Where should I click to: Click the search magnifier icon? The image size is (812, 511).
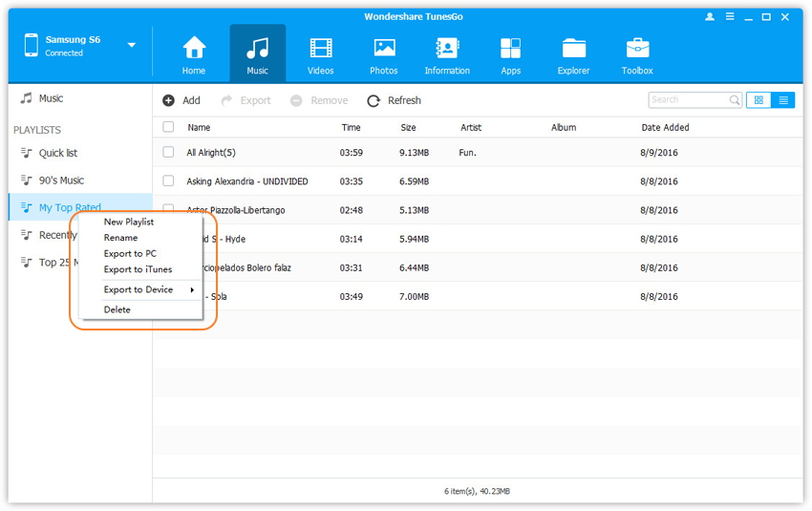[x=735, y=100]
